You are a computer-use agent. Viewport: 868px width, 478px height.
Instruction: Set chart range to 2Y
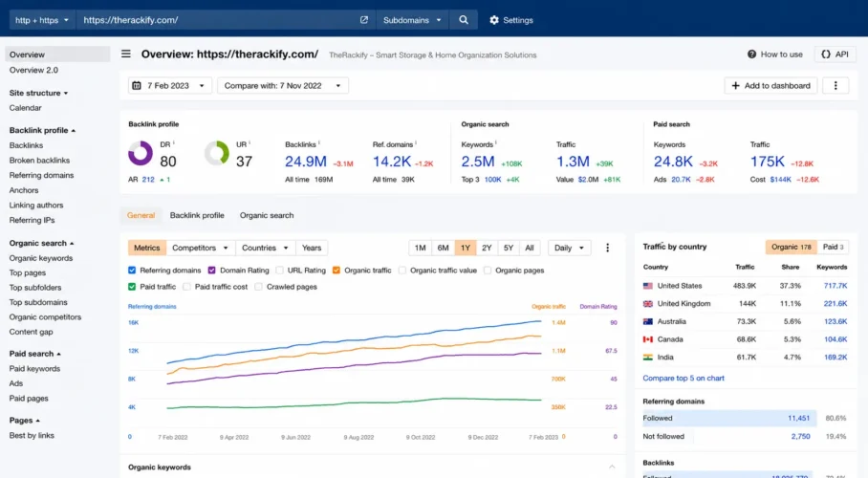[x=487, y=248]
